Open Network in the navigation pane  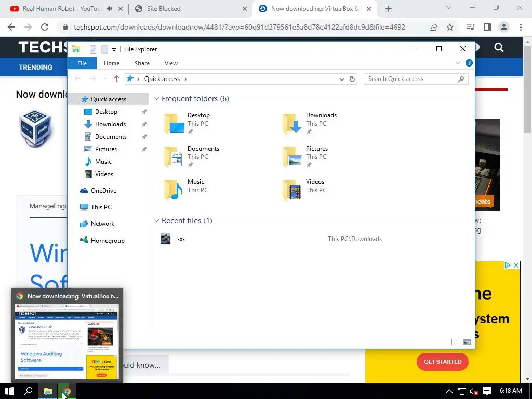click(x=102, y=224)
